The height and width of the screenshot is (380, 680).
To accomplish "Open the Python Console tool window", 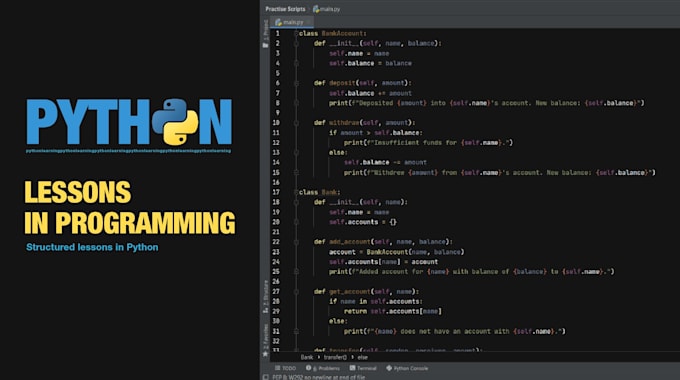I will pyautogui.click(x=407, y=368).
